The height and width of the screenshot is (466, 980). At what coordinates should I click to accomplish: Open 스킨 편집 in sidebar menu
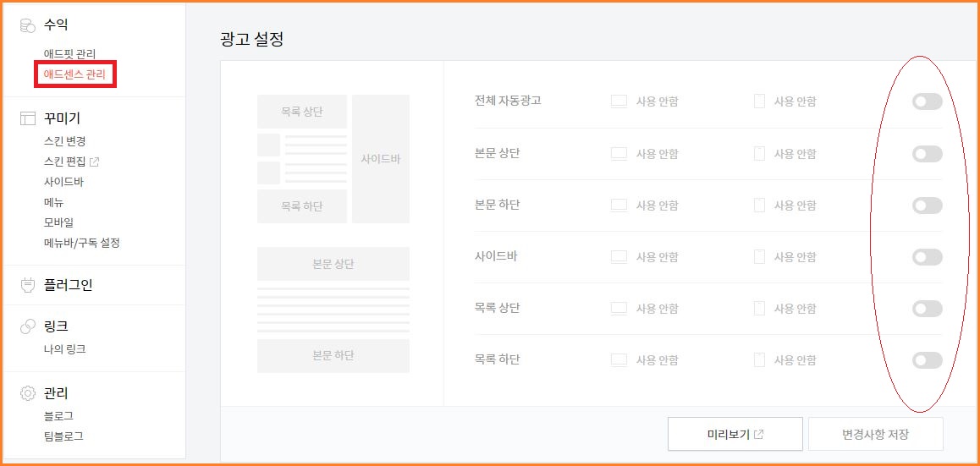click(x=64, y=162)
